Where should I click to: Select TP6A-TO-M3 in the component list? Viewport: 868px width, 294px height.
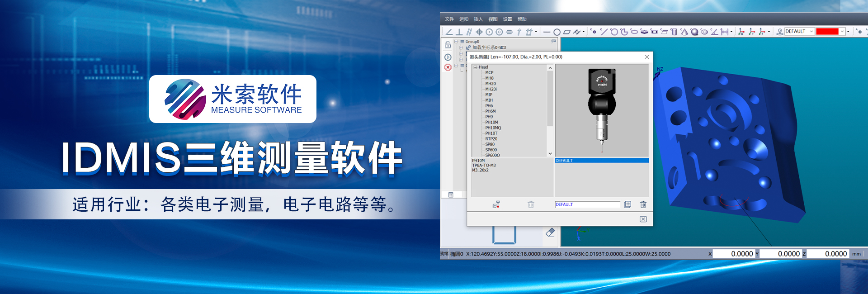click(484, 166)
